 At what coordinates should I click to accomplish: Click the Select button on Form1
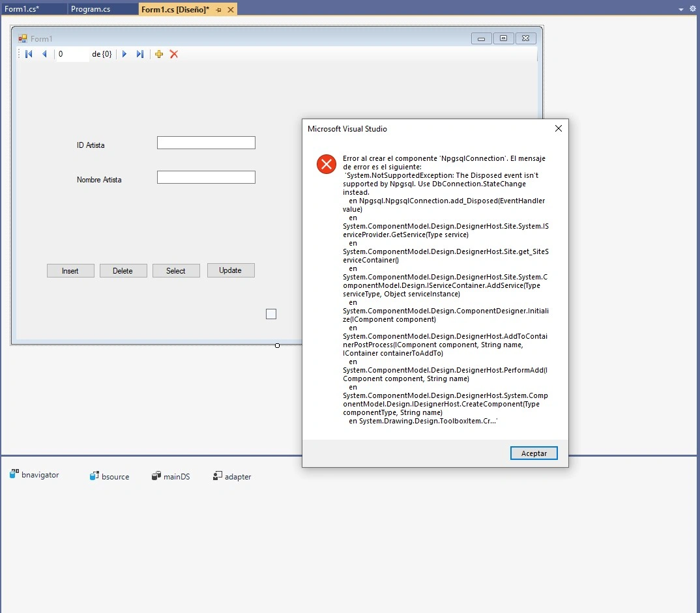177,271
